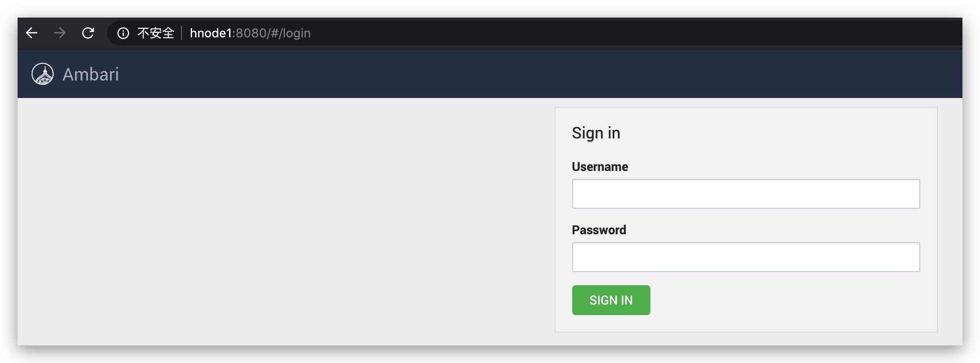Focus the Username input field

(x=746, y=194)
